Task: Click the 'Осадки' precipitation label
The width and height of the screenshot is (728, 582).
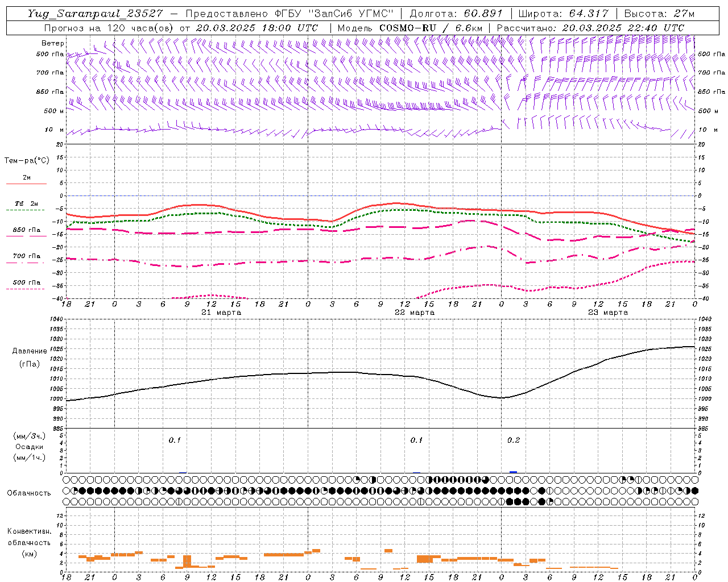Action: 30,447
